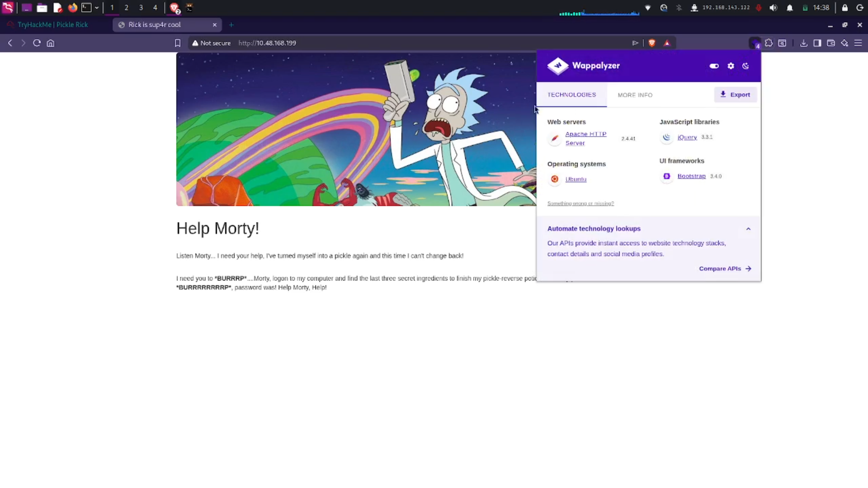The width and height of the screenshot is (868, 488).
Task: Open Brave Rewards triangle icon
Action: [667, 43]
